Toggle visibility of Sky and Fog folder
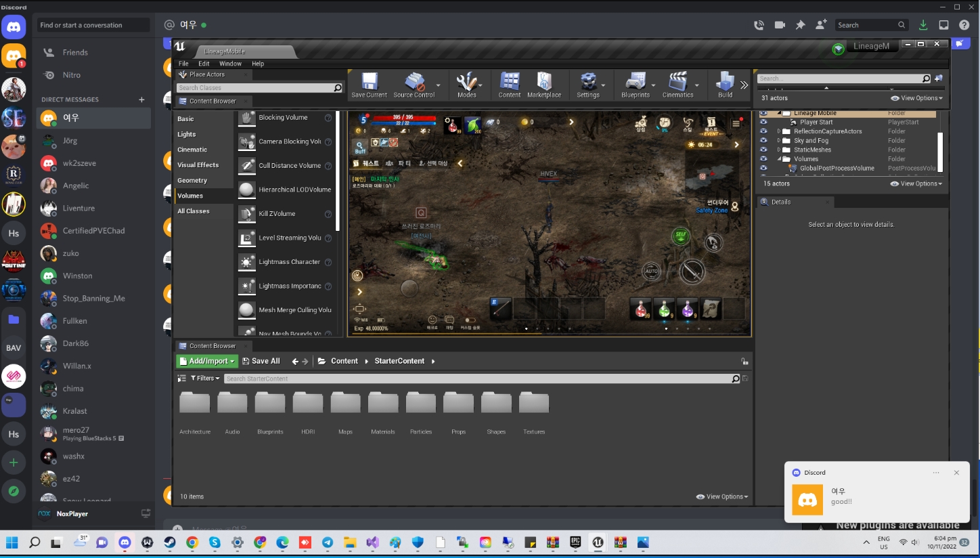The width and height of the screenshot is (980, 558). coord(763,141)
